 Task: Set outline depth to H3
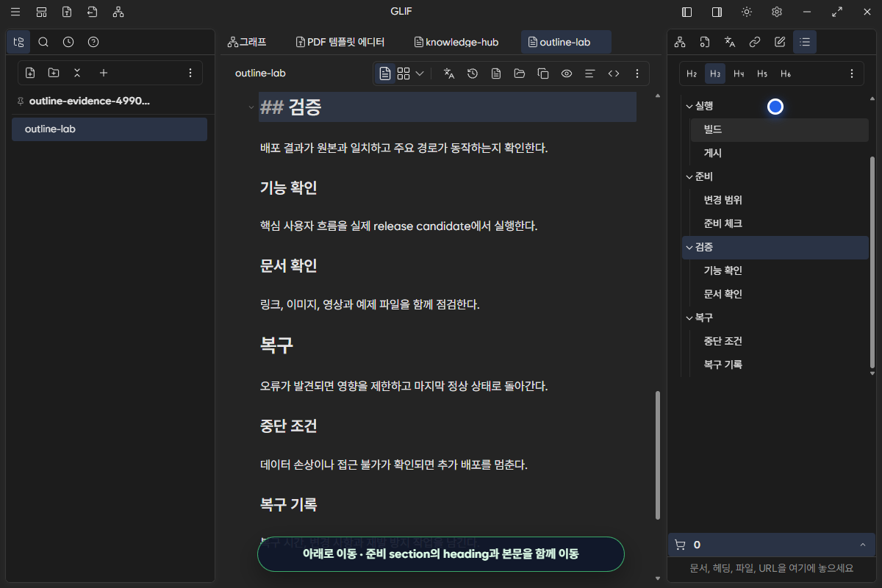pyautogui.click(x=715, y=73)
